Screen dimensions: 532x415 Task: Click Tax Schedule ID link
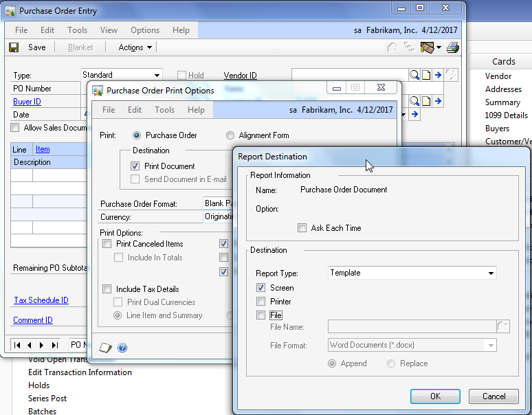41,300
